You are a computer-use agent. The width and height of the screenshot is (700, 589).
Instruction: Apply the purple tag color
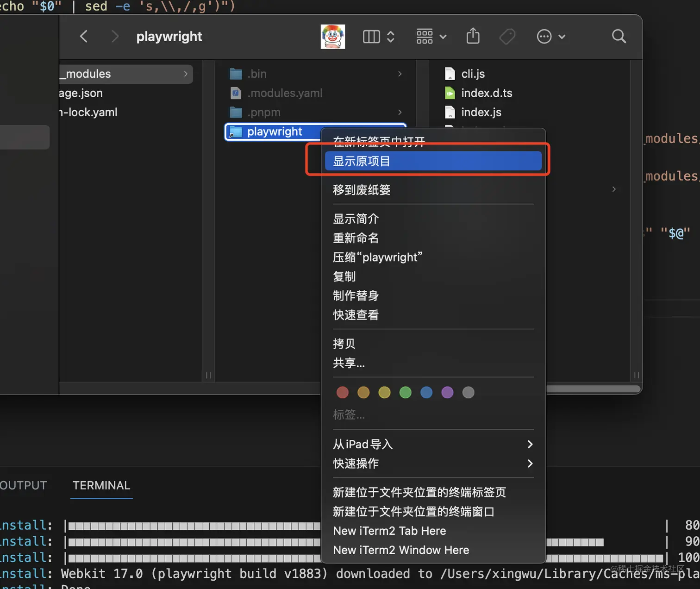pyautogui.click(x=447, y=393)
